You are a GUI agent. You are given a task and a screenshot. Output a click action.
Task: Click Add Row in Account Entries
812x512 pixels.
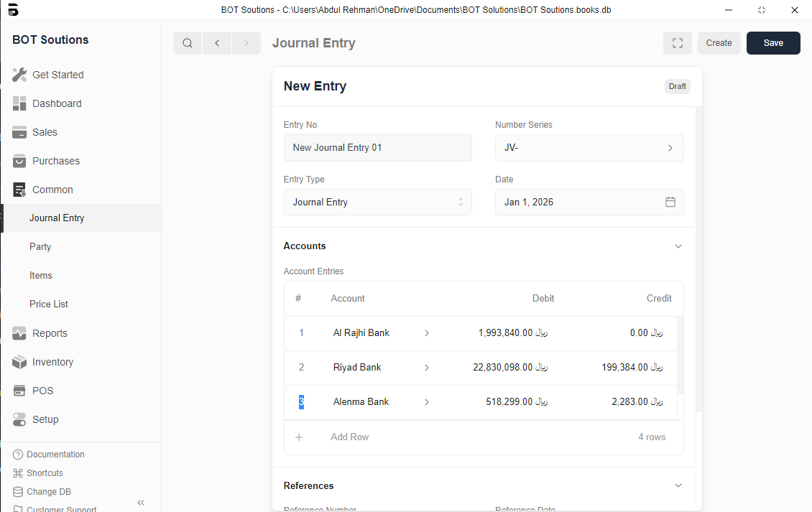click(x=349, y=437)
